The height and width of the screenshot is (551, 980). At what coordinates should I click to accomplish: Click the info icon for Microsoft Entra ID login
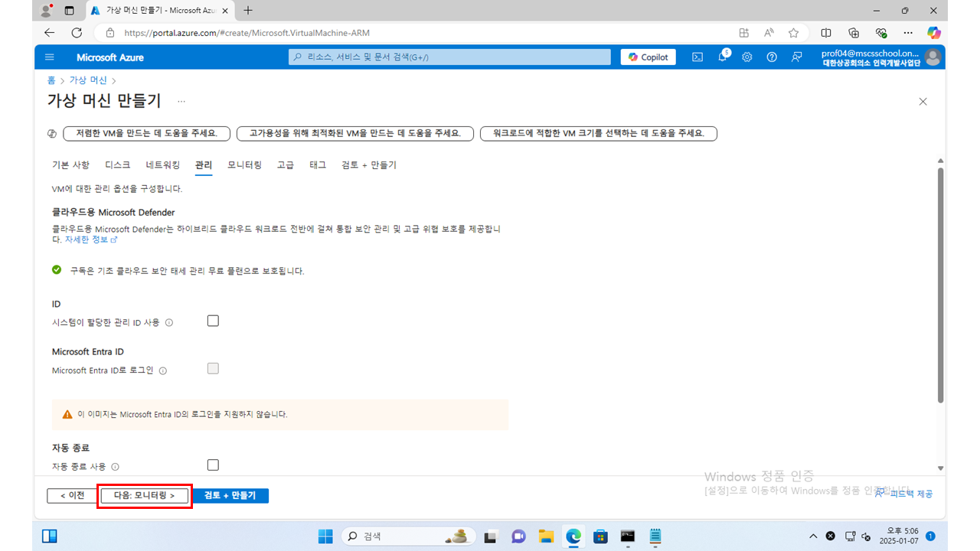163,370
